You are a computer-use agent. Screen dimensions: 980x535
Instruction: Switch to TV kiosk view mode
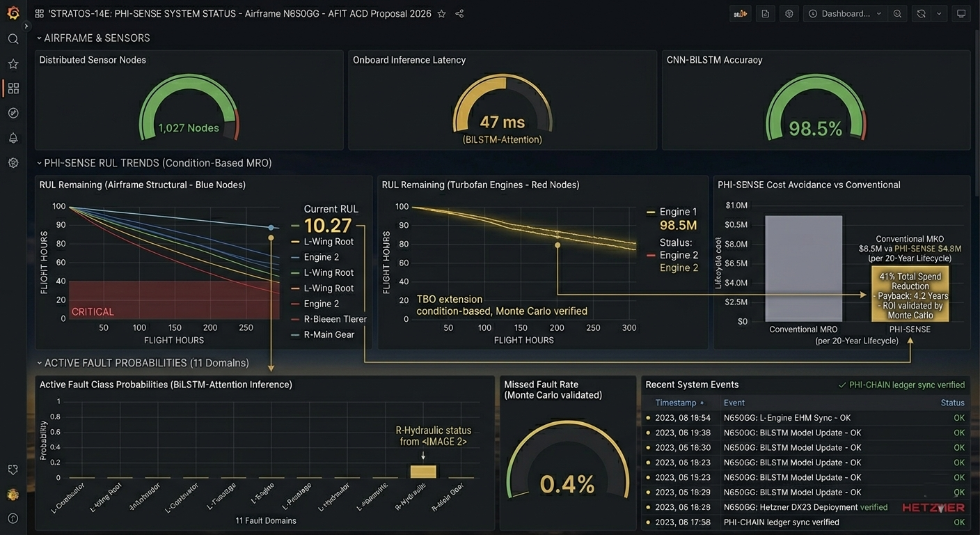[961, 13]
